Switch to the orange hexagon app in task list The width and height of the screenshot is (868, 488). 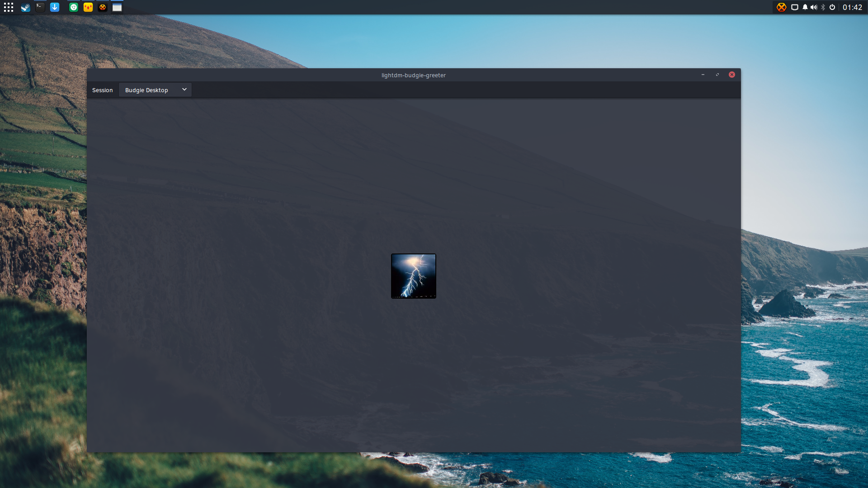pos(103,7)
